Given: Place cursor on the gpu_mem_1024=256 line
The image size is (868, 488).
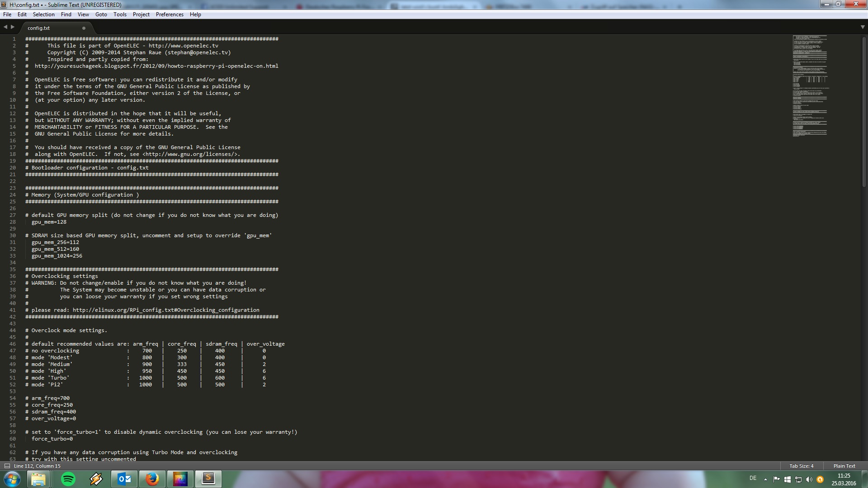Looking at the screenshot, I should pos(57,256).
